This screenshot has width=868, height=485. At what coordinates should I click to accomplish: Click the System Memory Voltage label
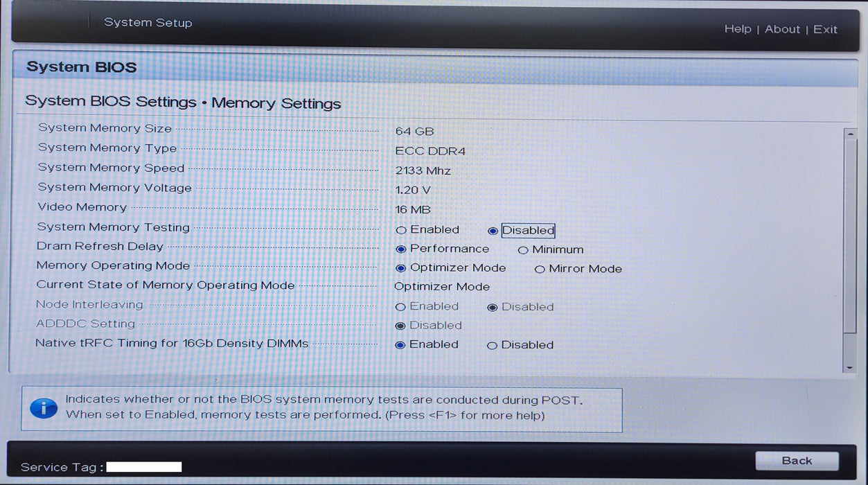(114, 187)
